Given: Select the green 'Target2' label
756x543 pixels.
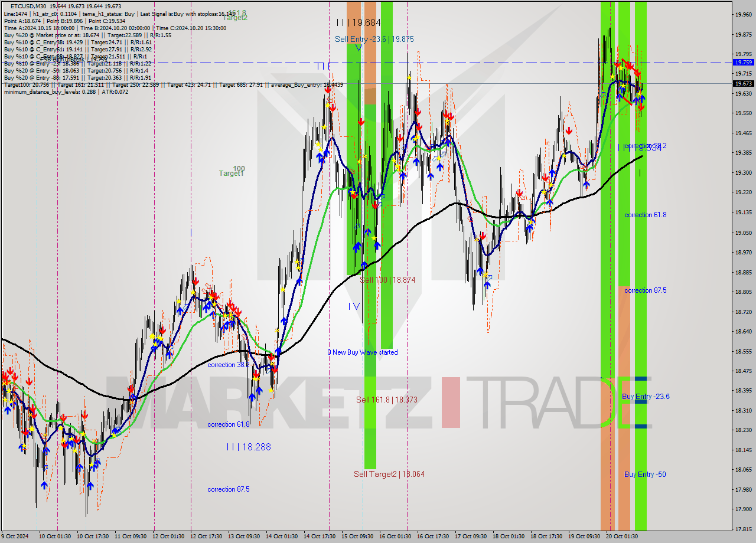Looking at the screenshot, I should (x=235, y=18).
